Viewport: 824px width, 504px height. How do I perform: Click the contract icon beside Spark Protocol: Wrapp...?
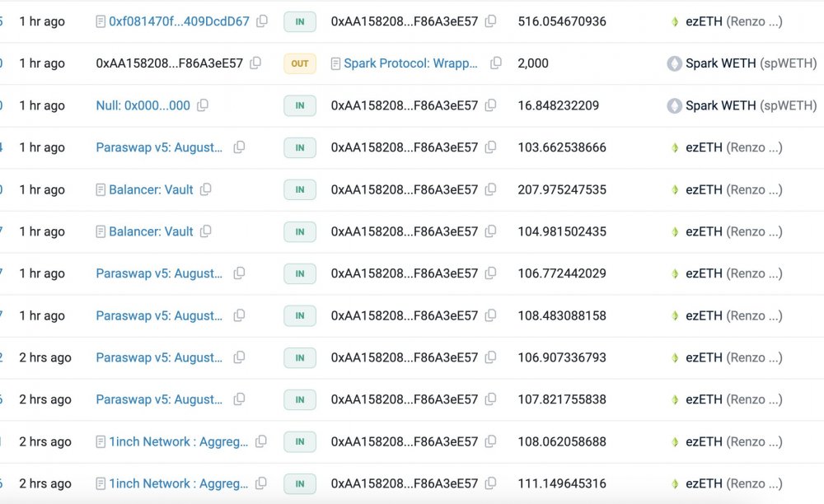335,63
